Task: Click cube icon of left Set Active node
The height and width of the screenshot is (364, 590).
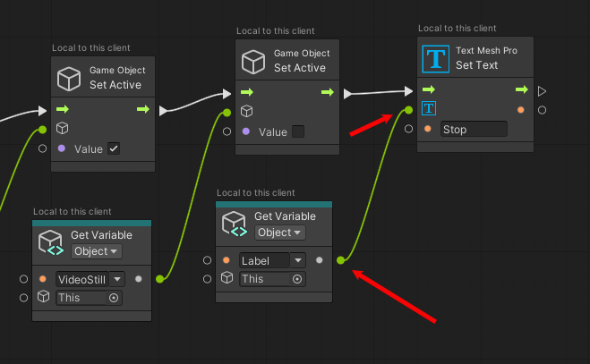Action: click(x=68, y=79)
